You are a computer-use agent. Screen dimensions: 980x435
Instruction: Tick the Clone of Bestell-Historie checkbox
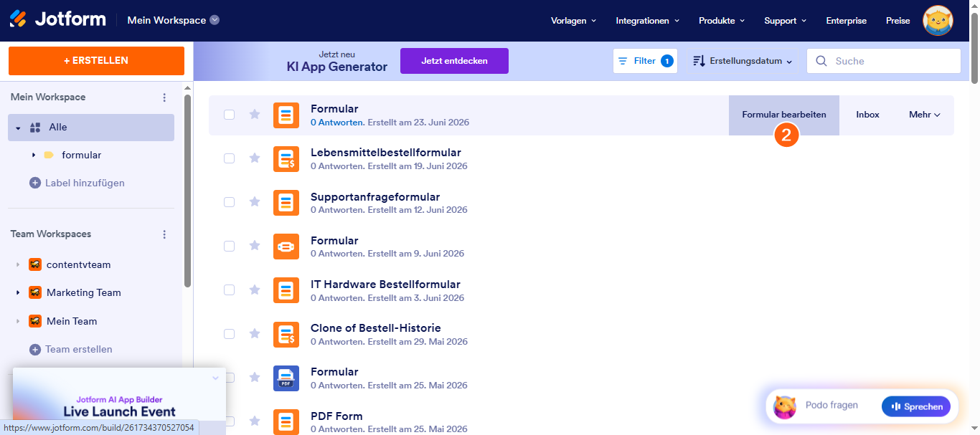click(229, 334)
